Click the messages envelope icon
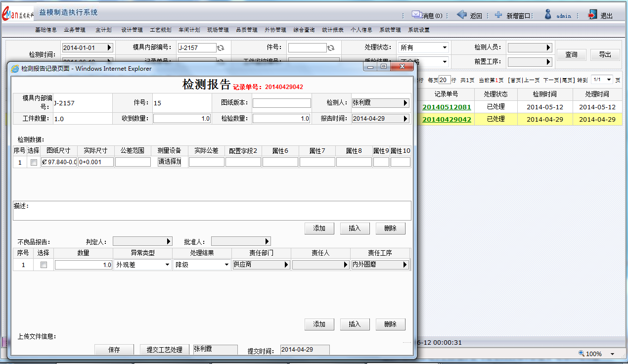This screenshot has height=364, width=628. click(416, 15)
